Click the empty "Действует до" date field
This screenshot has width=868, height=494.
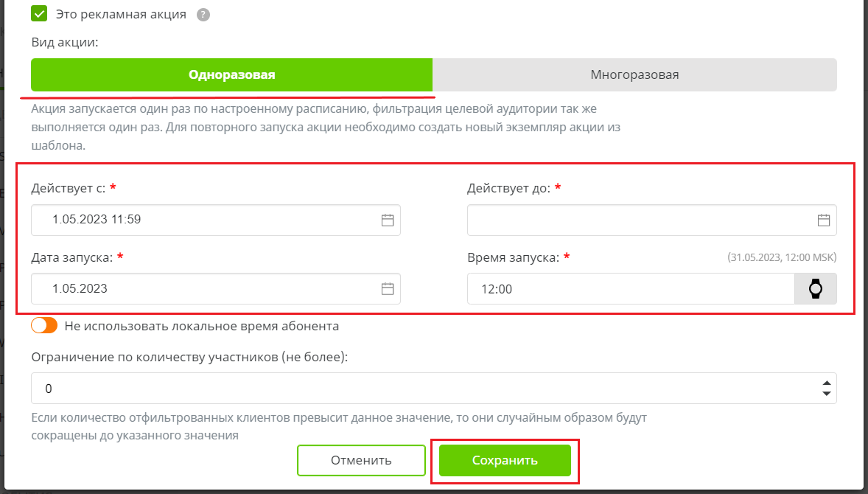626,220
